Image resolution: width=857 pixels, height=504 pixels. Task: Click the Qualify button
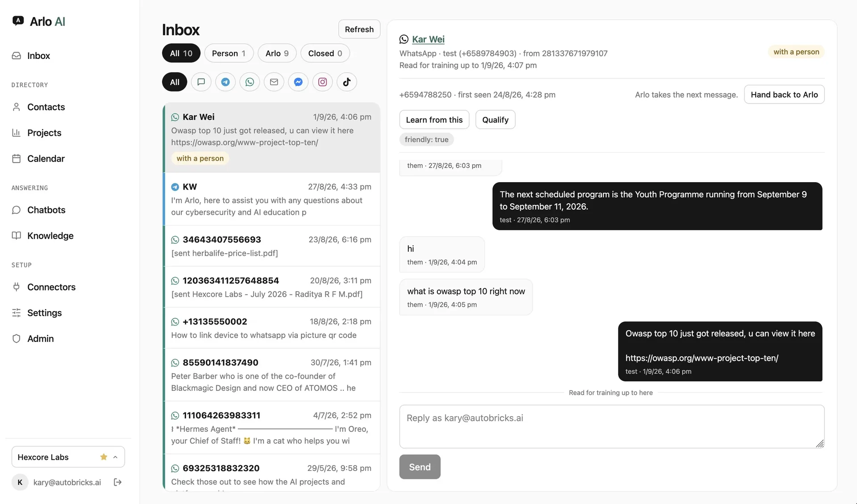[495, 120]
